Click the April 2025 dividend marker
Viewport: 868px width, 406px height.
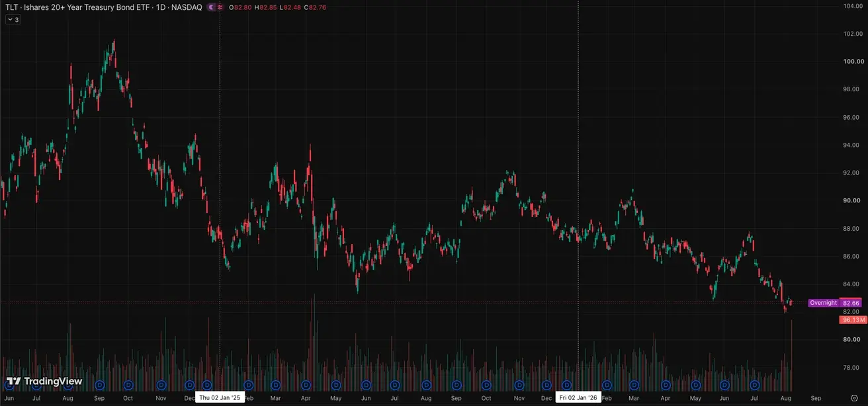pyautogui.click(x=306, y=384)
